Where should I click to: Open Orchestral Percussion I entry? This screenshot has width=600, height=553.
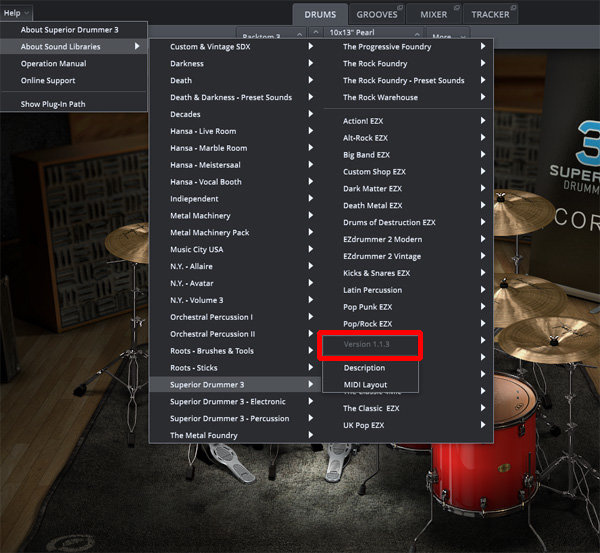click(234, 317)
